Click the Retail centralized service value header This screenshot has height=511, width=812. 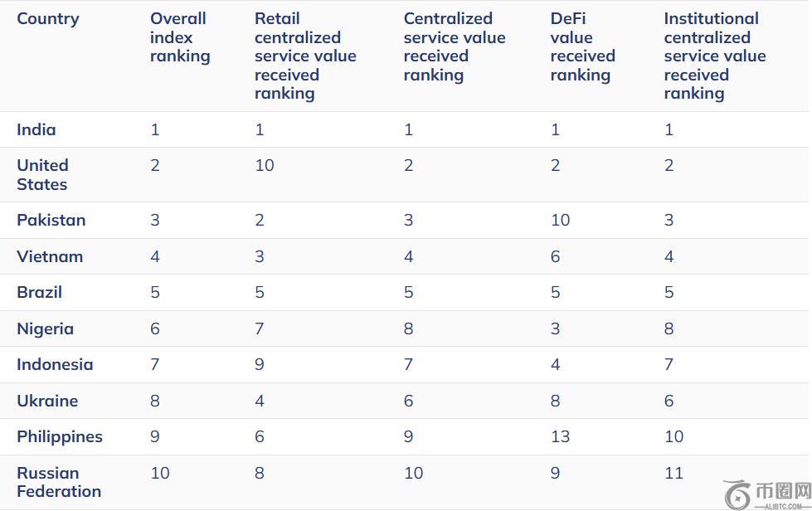coord(304,56)
